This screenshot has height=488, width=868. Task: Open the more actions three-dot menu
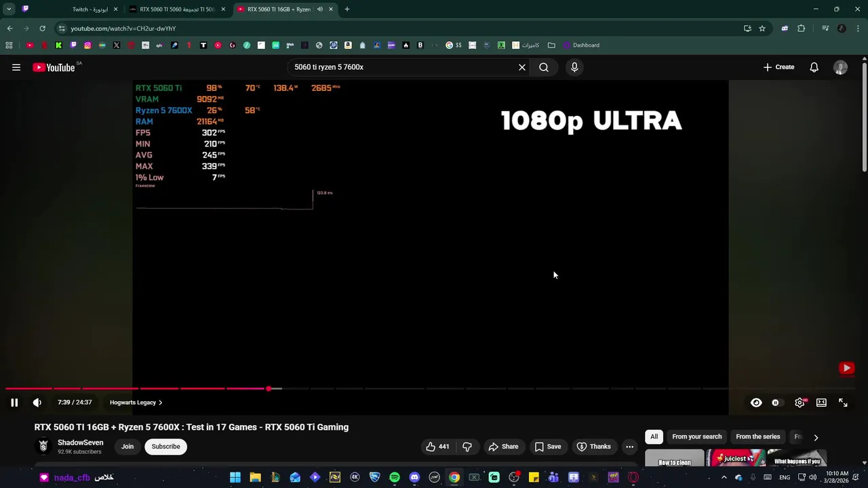[x=629, y=447]
